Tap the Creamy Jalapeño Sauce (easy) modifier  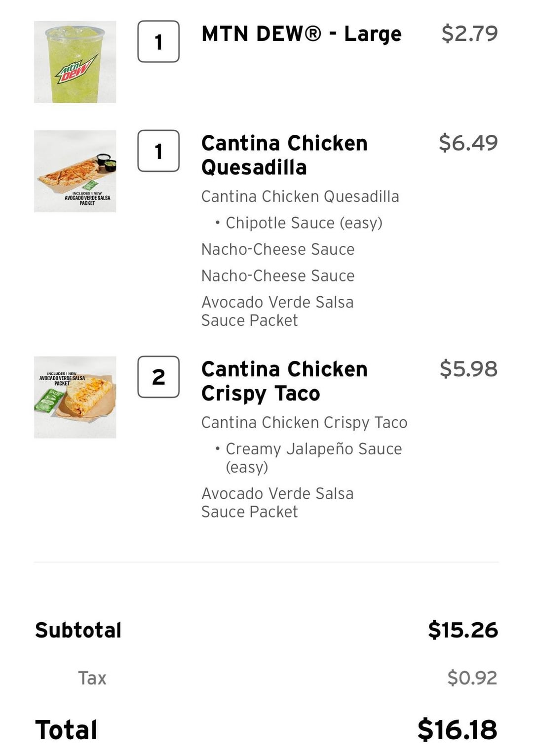(x=313, y=457)
